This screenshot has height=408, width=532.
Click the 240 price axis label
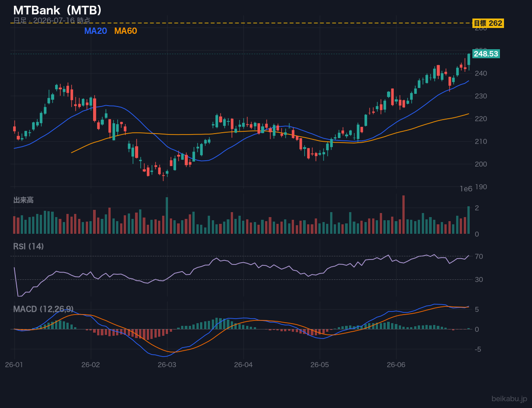[x=481, y=73]
